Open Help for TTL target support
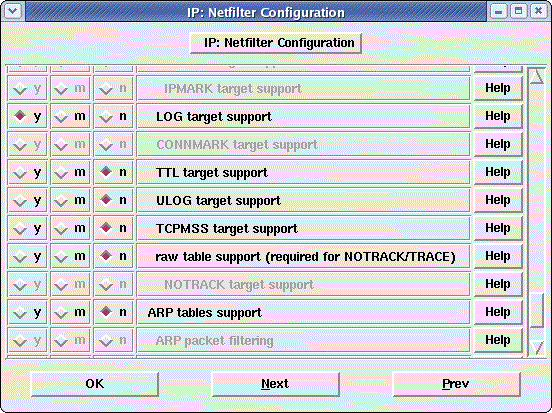Image resolution: width=552 pixels, height=413 pixels. 498,172
